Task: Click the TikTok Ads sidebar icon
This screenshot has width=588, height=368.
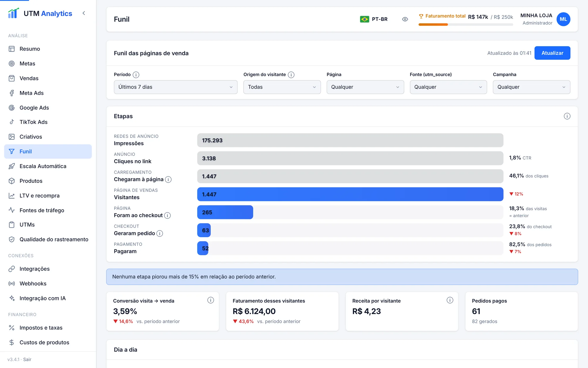Action: click(12, 122)
